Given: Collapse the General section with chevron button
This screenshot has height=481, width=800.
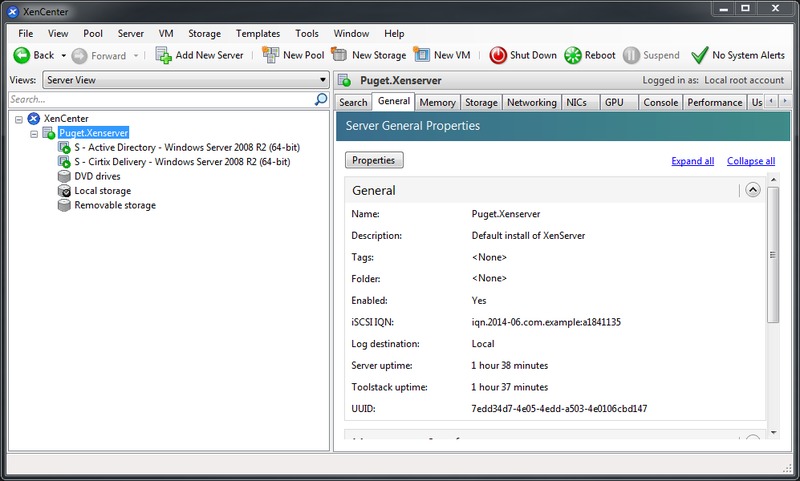Looking at the screenshot, I should click(753, 190).
